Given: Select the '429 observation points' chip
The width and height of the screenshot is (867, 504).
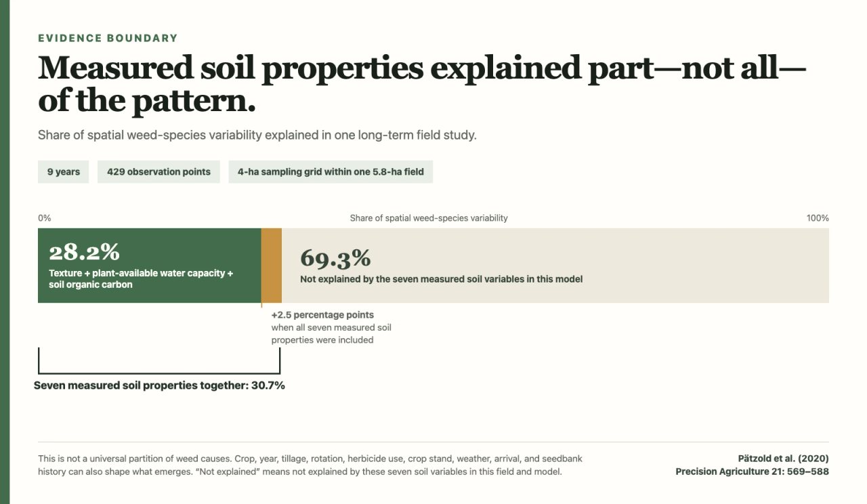Looking at the screenshot, I should pos(158,172).
